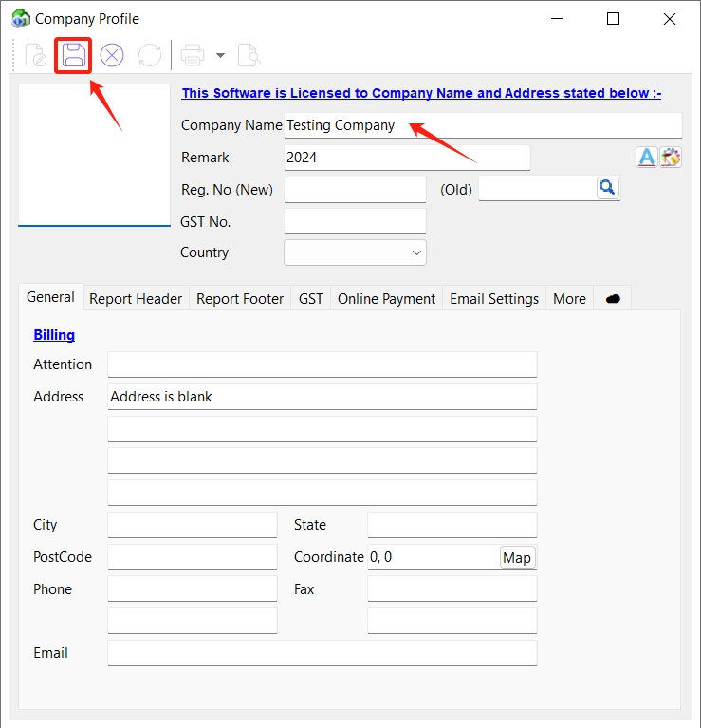The height and width of the screenshot is (728, 701).
Task: Open the Email Settings tab
Action: 493,299
